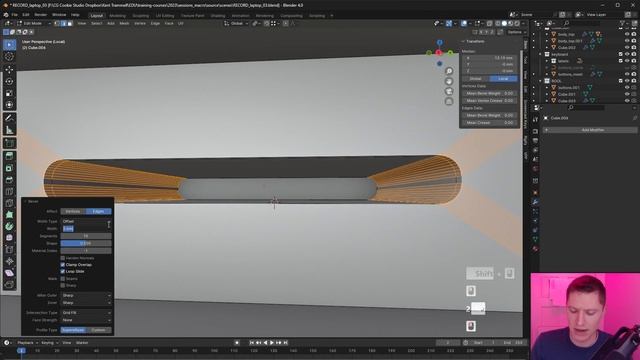Open the Modifiers wrench properties tab
This screenshot has height=360, width=640.
536,202
